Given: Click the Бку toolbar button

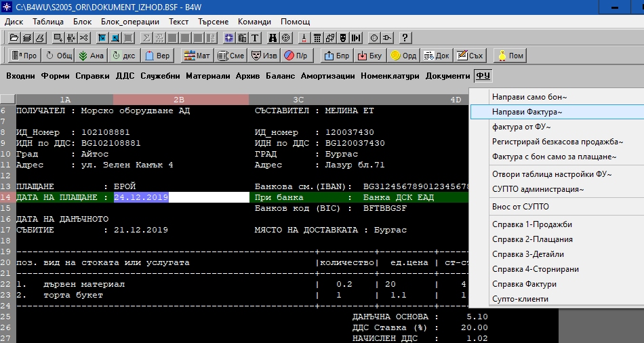Looking at the screenshot, I should 370,56.
